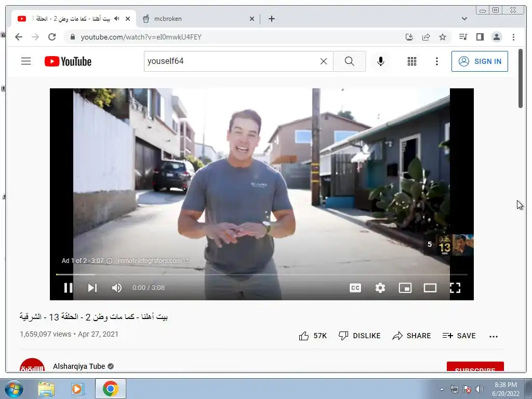The image size is (532, 399).
Task: Enter full screen mode
Action: click(455, 288)
